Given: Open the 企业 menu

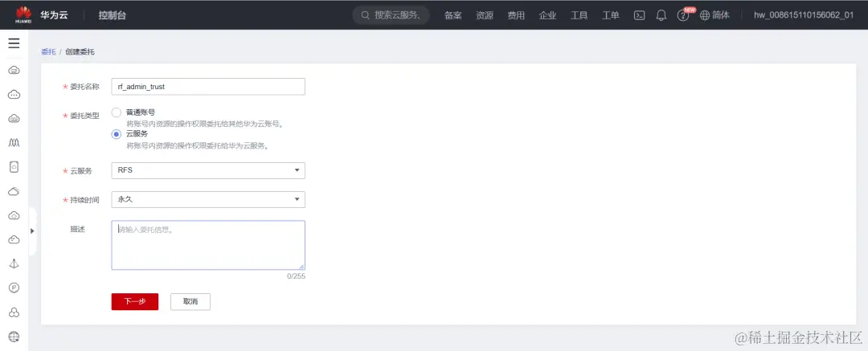Looking at the screenshot, I should [547, 15].
